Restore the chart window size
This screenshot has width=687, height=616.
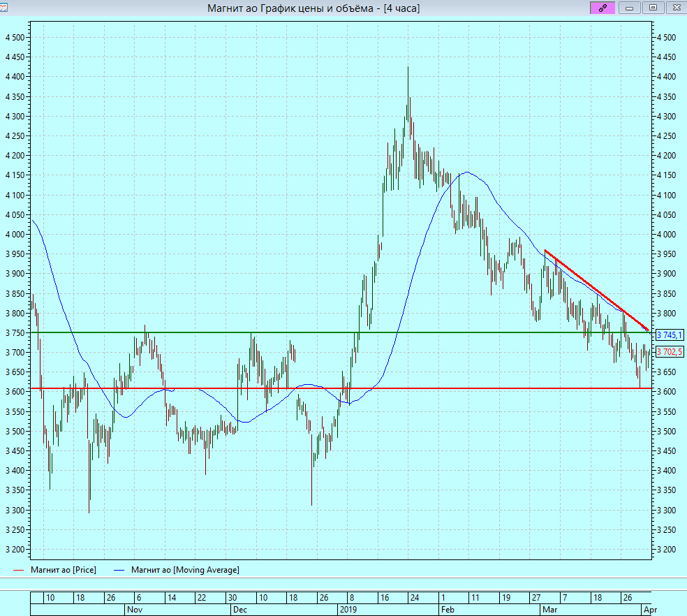click(653, 8)
